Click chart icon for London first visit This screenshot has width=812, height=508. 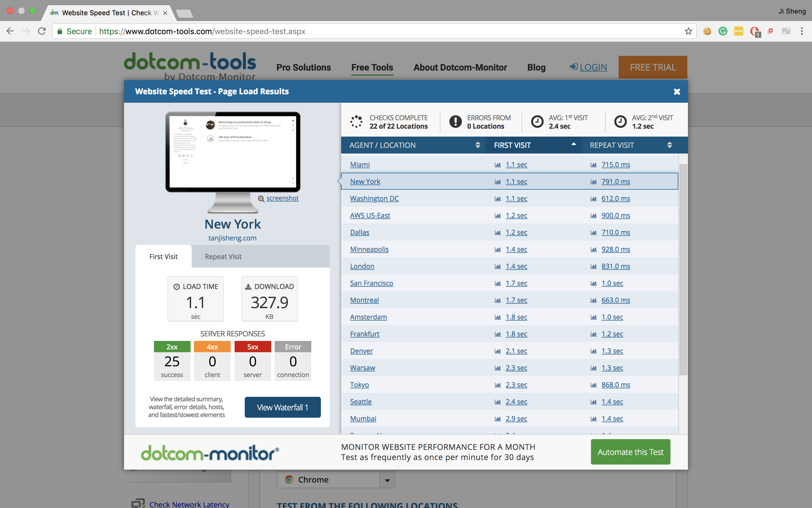coord(498,266)
